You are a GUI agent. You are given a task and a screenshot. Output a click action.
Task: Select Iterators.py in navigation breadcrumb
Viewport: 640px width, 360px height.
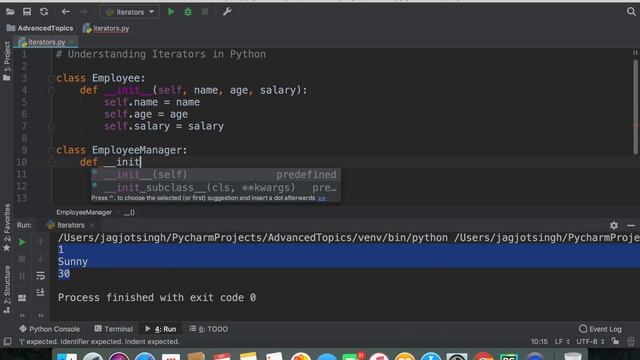[106, 28]
